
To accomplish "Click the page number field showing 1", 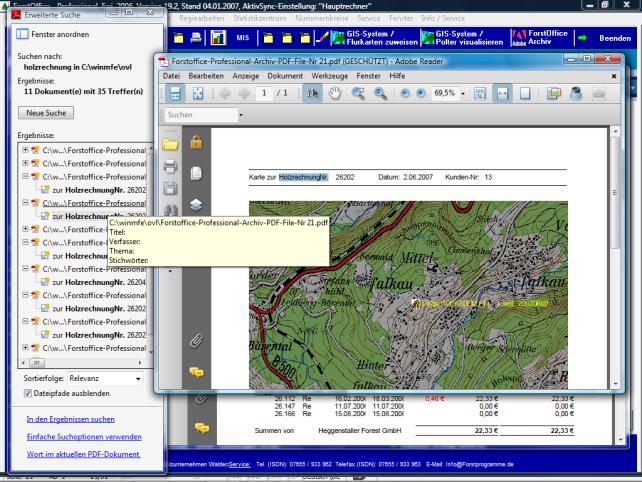I will (x=264, y=93).
